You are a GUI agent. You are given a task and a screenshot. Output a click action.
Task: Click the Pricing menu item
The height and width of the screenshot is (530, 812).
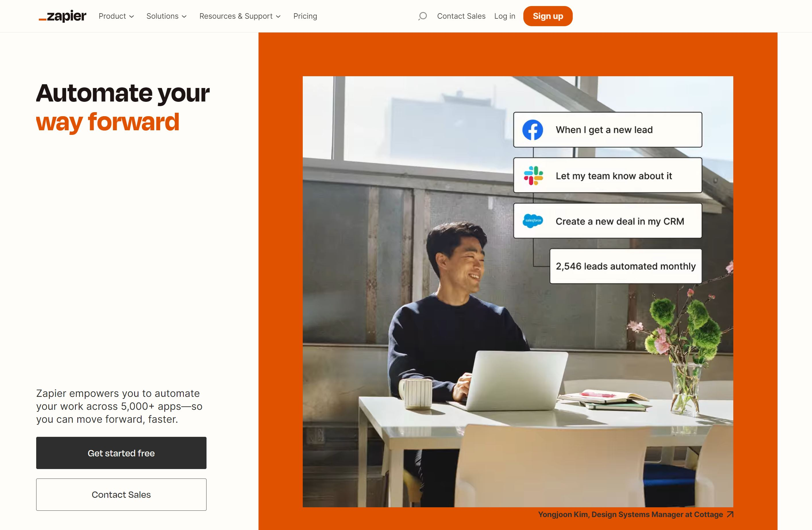[305, 16]
